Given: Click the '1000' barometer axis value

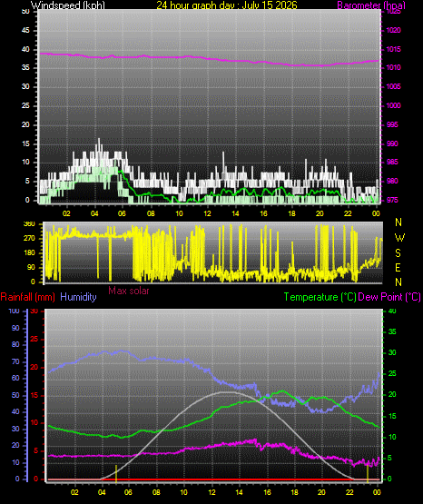Looking at the screenshot, I should 393,105.
